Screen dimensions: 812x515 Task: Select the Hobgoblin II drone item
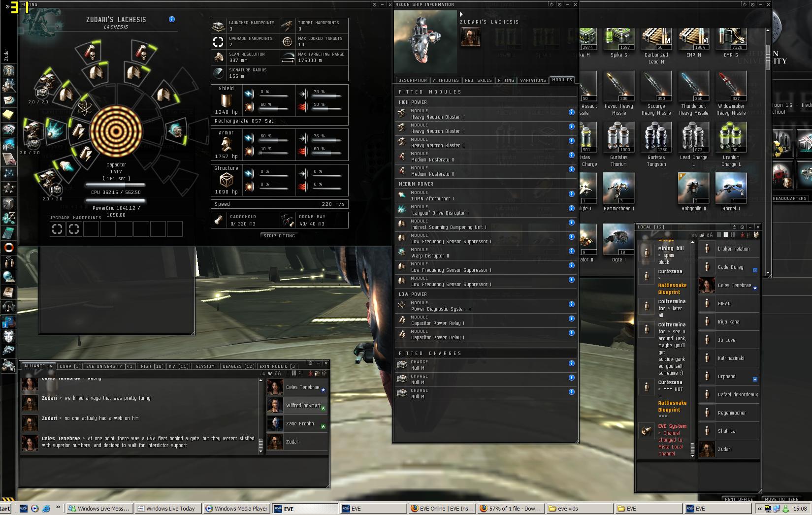[693, 192]
